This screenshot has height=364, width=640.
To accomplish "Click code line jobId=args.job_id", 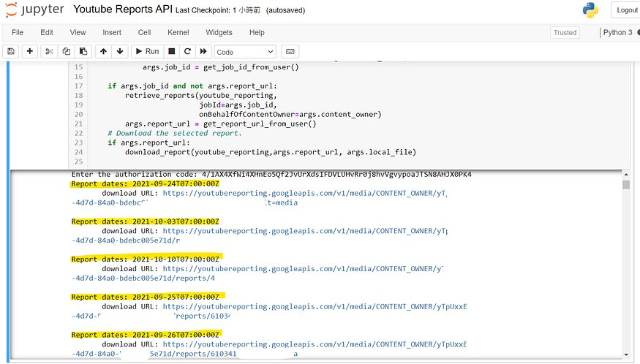I will 238,105.
